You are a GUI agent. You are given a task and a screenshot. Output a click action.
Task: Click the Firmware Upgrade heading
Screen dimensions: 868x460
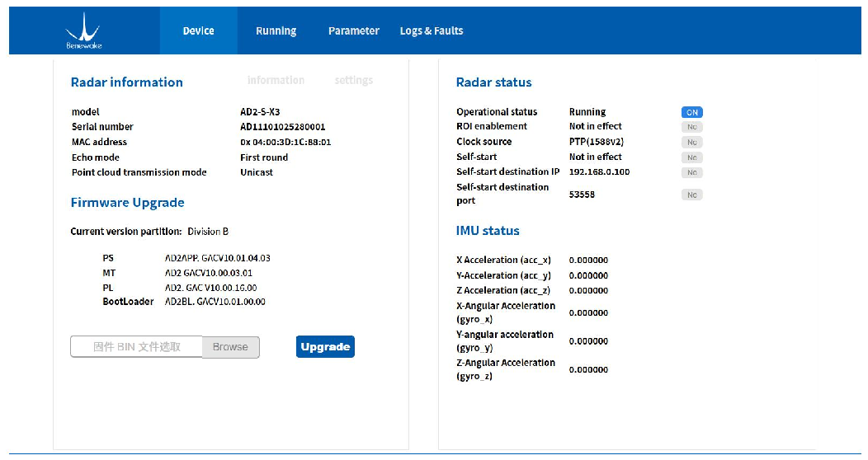127,203
